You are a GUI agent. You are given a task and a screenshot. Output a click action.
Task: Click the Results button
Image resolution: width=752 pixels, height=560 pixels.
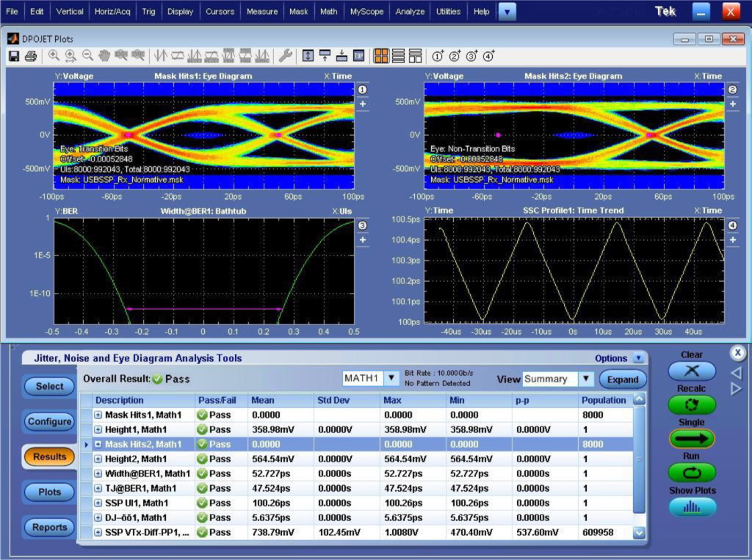pyautogui.click(x=49, y=457)
